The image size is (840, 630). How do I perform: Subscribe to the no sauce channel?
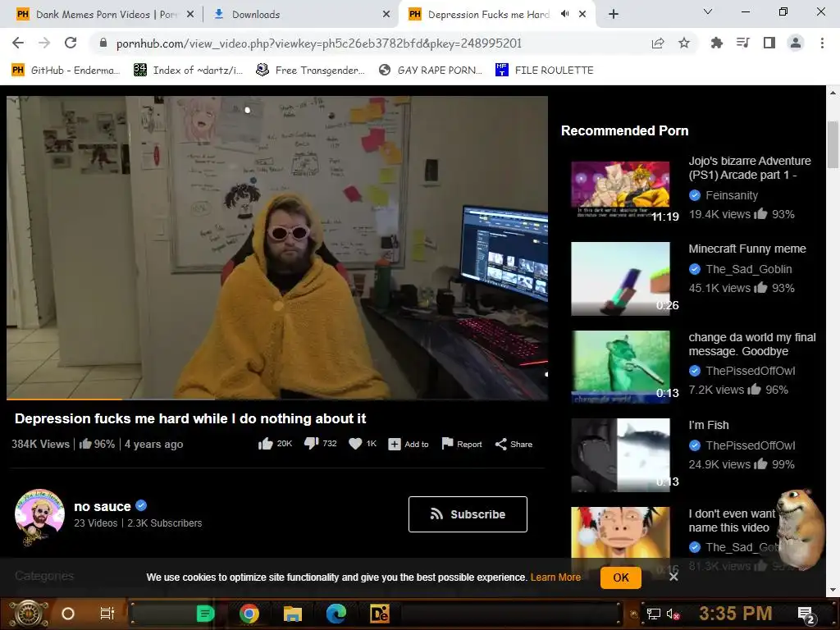468,514
